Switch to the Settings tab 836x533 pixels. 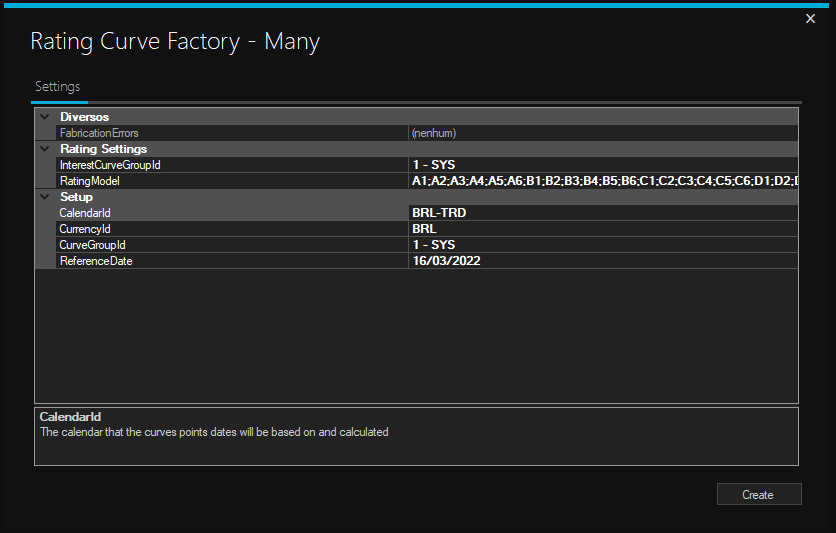(58, 87)
